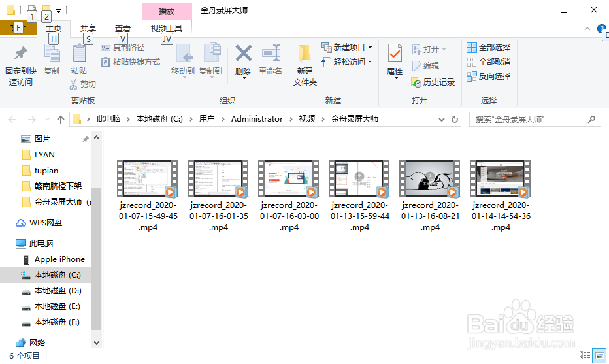The height and width of the screenshot is (364, 609).
Task: Click the Copy (复制) ribbon icon
Action: pos(52,53)
